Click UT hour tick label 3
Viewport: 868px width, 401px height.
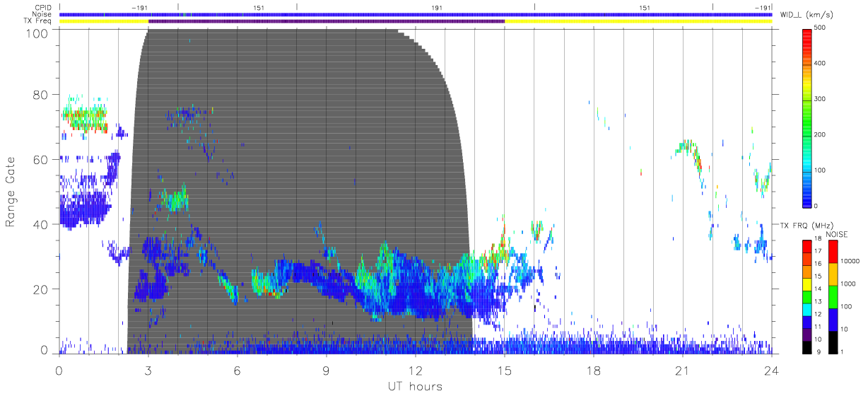tap(148, 371)
